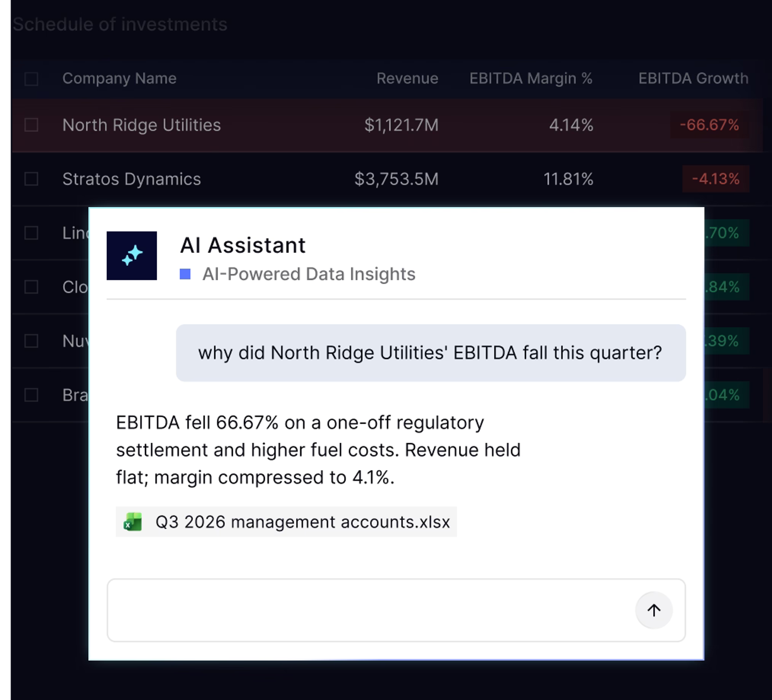Viewport: 772px width, 700px height.
Task: Click the blue square status indicator
Action: click(185, 274)
